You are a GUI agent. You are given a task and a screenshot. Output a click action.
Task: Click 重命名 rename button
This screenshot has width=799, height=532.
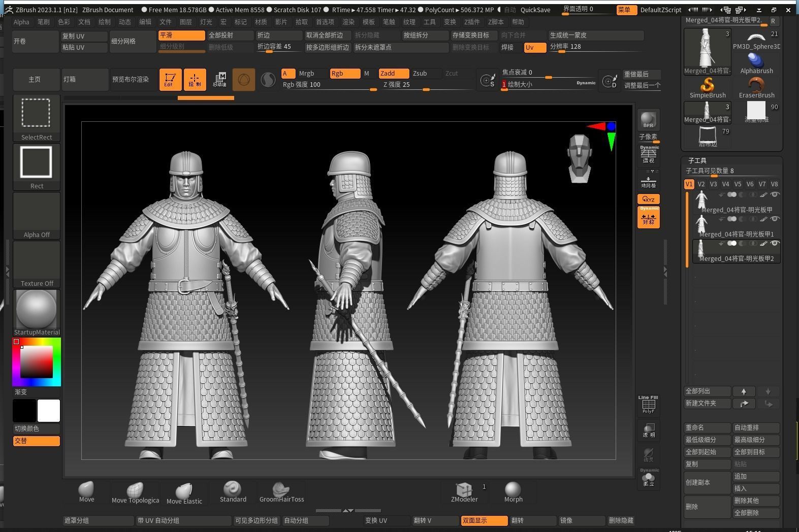pyautogui.click(x=708, y=428)
